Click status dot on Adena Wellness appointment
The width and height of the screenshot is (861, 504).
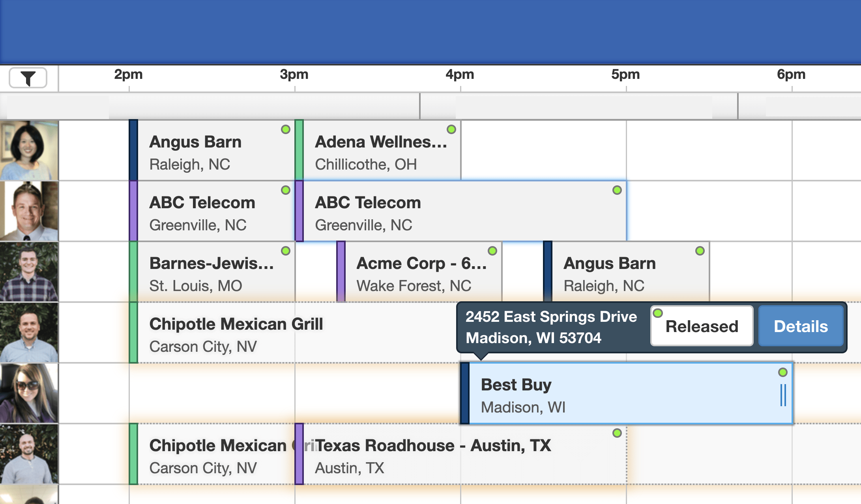451,129
